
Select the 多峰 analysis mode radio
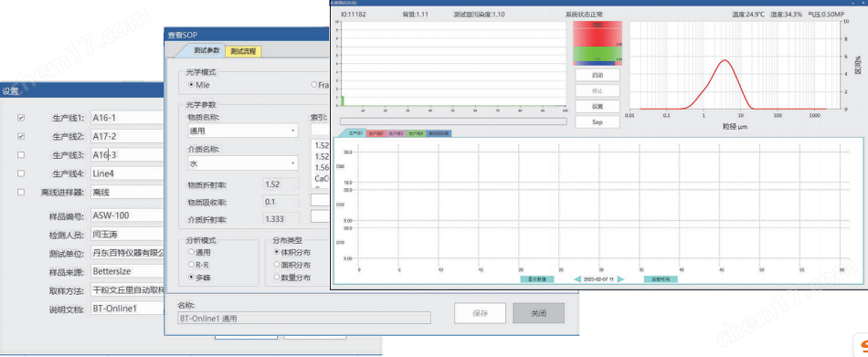click(x=192, y=277)
